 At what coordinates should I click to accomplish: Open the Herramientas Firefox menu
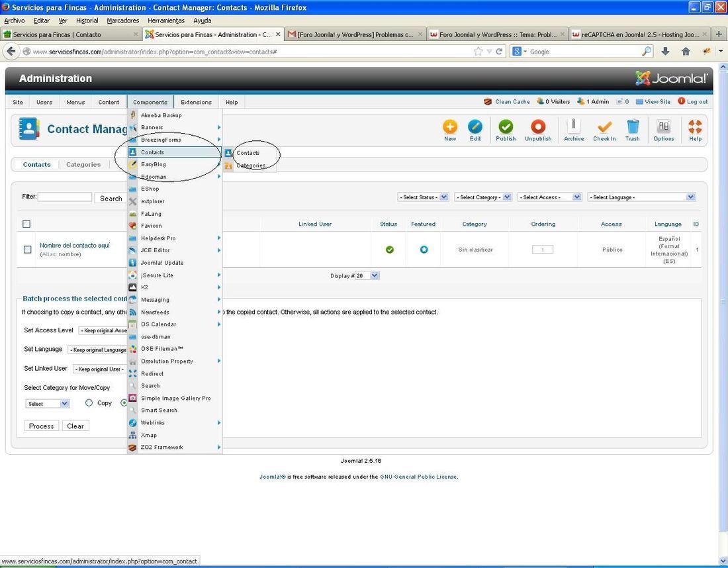pyautogui.click(x=165, y=21)
